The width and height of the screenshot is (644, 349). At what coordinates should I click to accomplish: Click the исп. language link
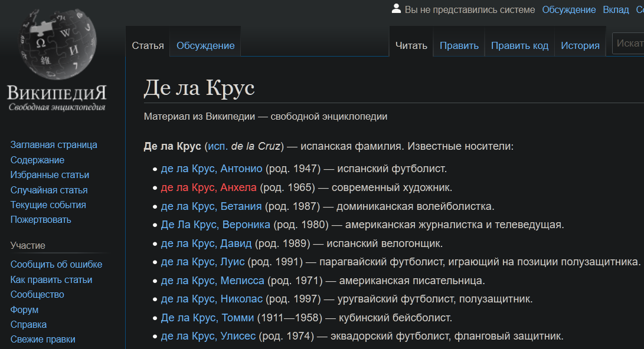[217, 146]
